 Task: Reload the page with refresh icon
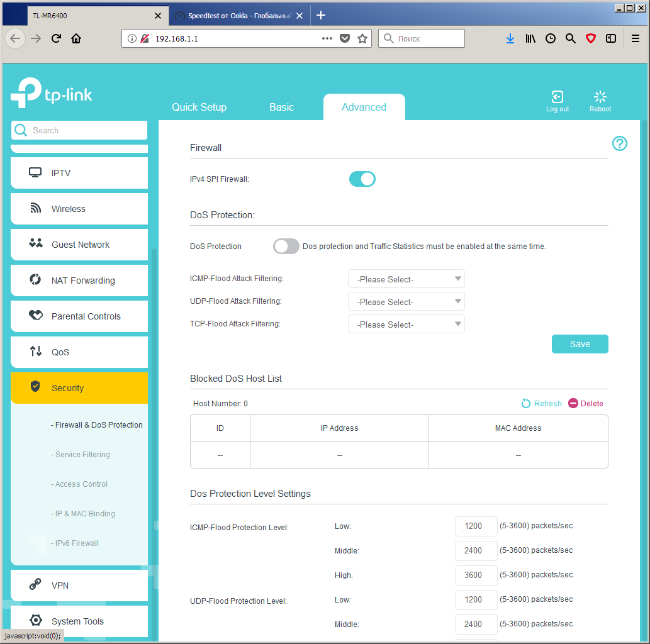(x=57, y=38)
